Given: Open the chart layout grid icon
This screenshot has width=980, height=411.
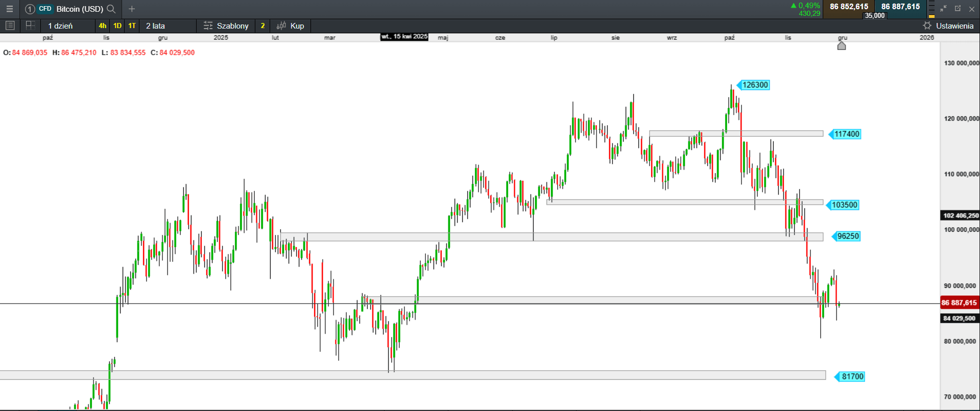Looking at the screenshot, I should pos(30,26).
